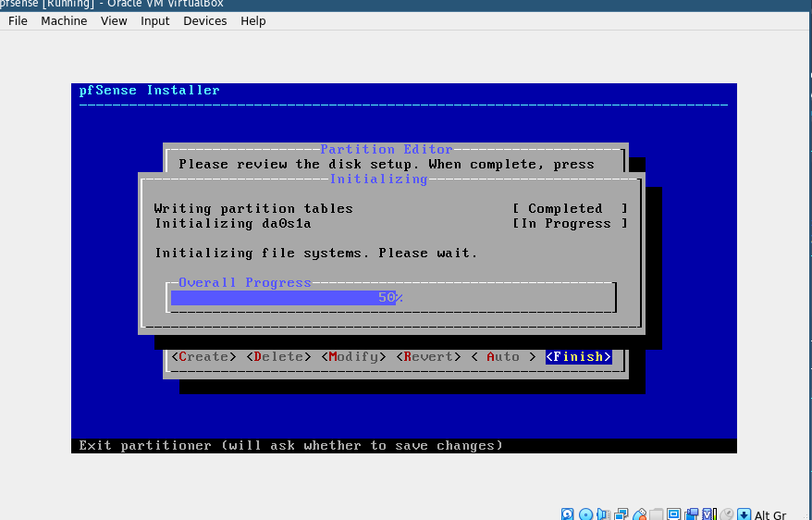
Task: Click the hard disk activity status icon
Action: pyautogui.click(x=568, y=514)
